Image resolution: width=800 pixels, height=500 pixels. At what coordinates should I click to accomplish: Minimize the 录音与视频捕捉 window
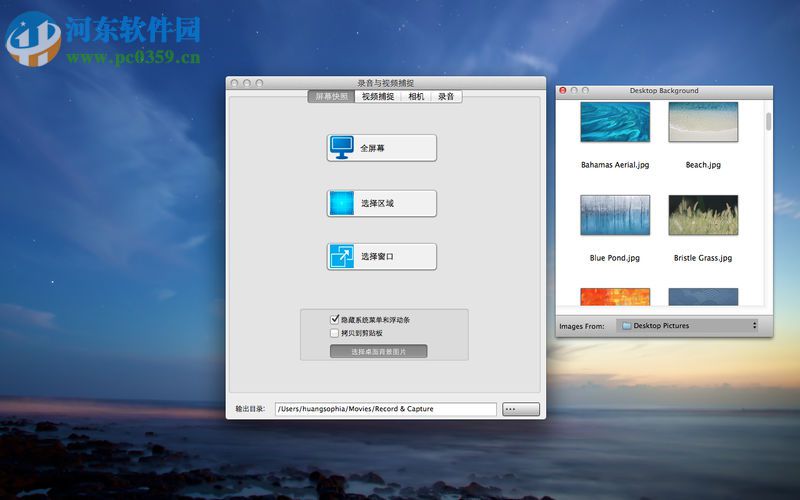(247, 83)
